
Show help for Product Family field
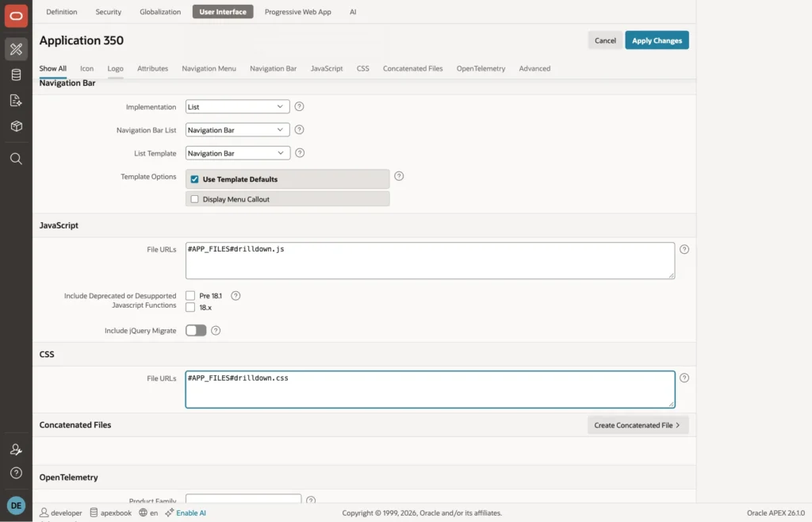(x=311, y=501)
